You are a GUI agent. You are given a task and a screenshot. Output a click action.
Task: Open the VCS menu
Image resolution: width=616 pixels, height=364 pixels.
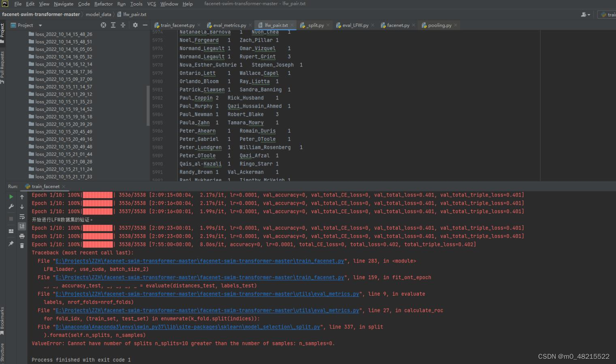[151, 4]
